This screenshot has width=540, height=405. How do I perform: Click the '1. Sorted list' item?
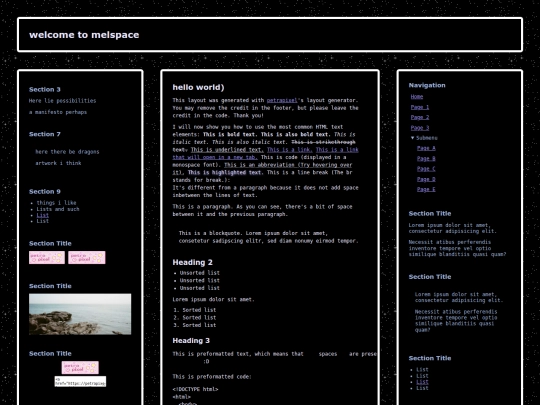point(195,310)
